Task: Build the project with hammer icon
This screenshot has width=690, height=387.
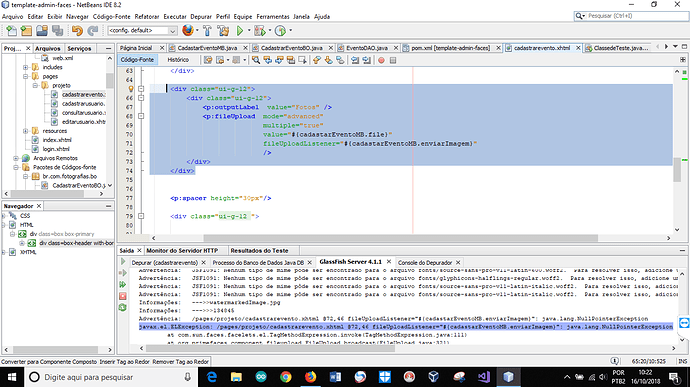Action: pos(207,30)
